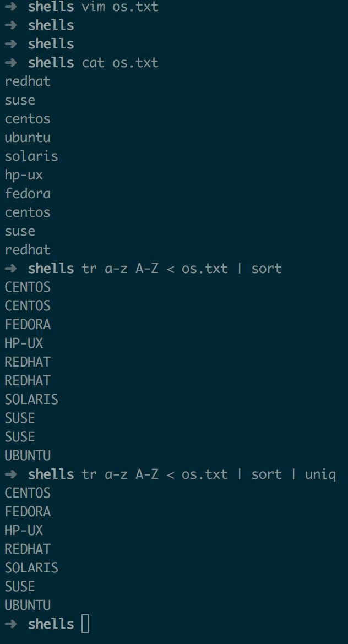Click the word 'sort' in the first tr command
The width and height of the screenshot is (348, 644).
(267, 269)
